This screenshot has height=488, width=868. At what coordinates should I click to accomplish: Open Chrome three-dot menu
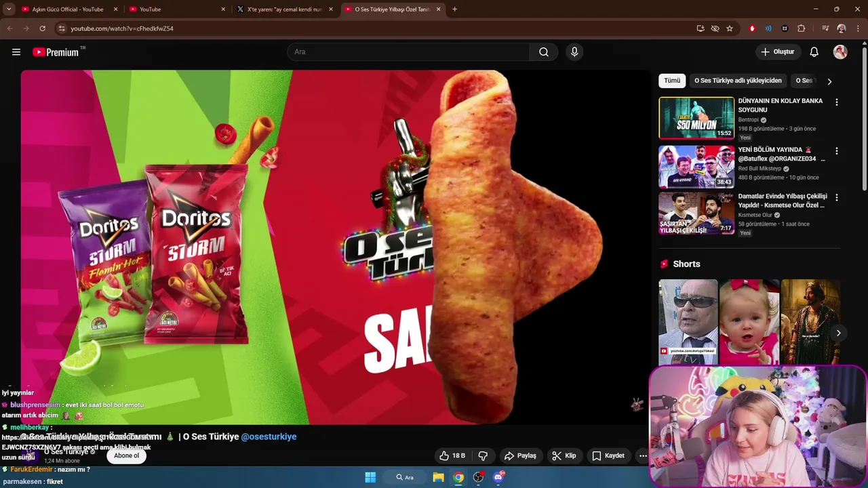pos(859,28)
